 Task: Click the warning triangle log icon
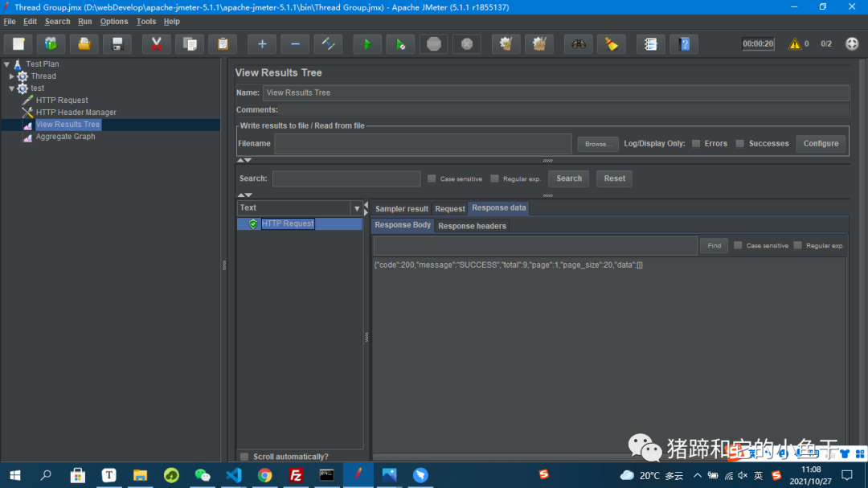[x=795, y=43]
